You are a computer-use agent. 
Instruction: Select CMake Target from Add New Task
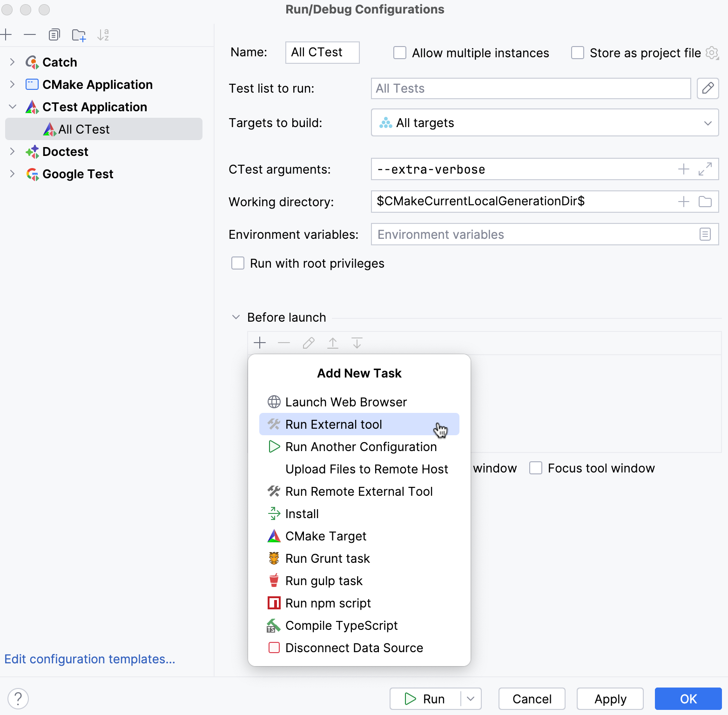325,536
